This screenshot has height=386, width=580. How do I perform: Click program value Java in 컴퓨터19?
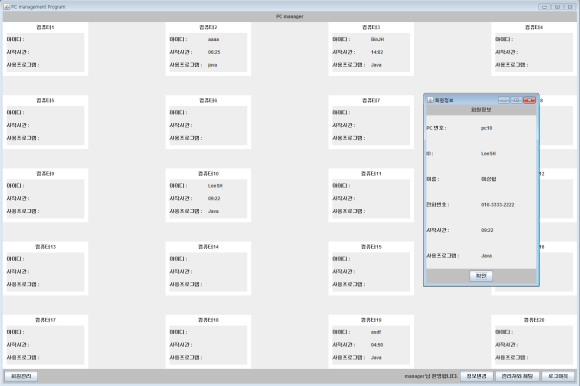(x=376, y=358)
